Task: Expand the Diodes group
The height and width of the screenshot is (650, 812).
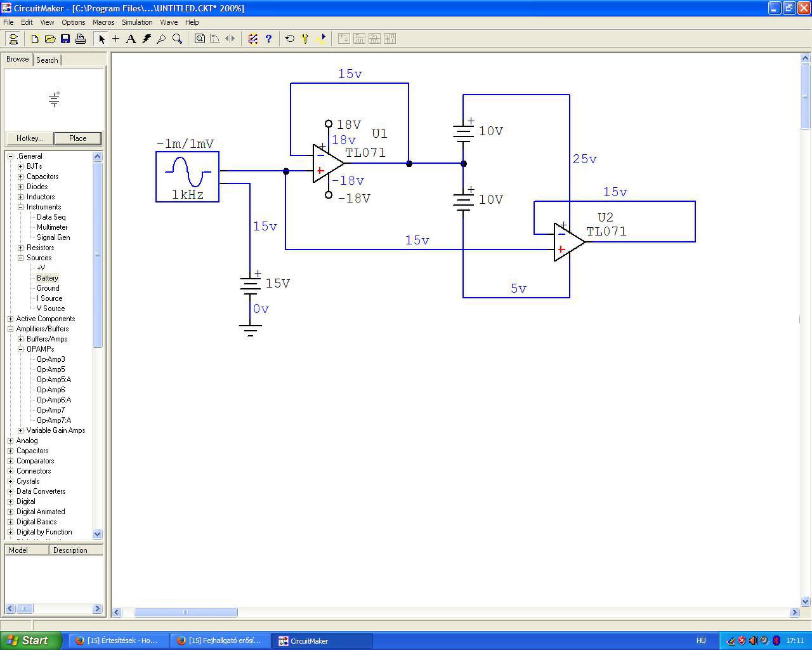Action: click(21, 187)
